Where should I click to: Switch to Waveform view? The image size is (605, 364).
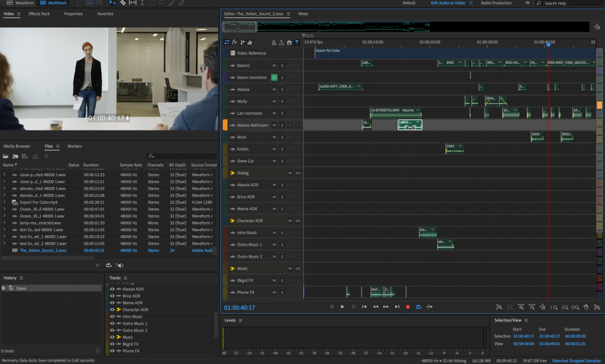point(21,3)
